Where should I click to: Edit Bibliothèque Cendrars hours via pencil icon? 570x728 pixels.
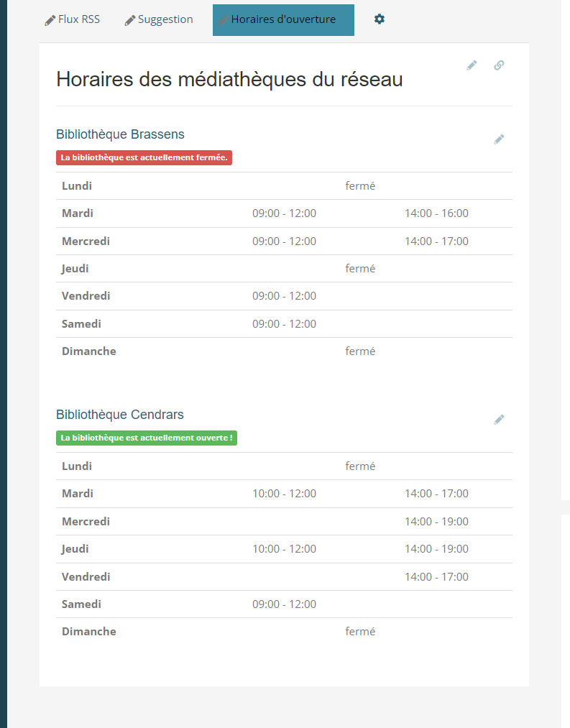499,419
